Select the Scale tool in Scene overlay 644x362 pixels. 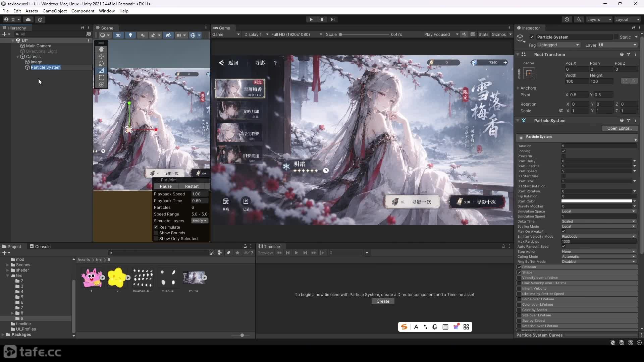coord(101,70)
